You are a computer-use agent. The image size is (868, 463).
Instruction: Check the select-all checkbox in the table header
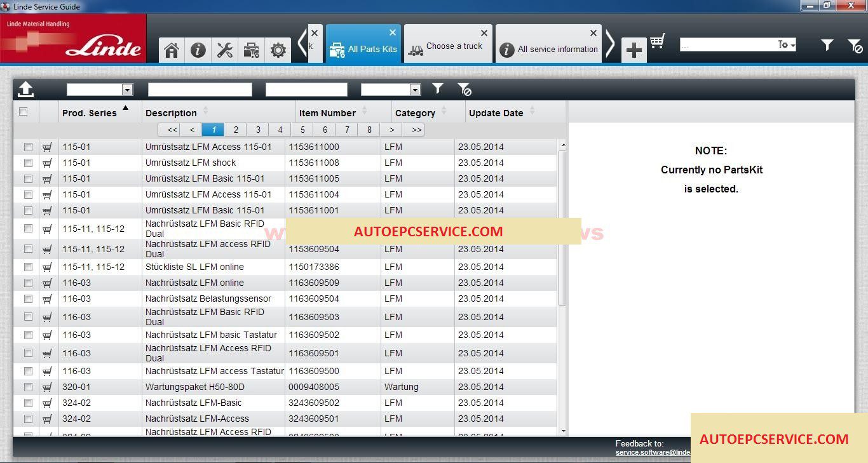click(24, 111)
